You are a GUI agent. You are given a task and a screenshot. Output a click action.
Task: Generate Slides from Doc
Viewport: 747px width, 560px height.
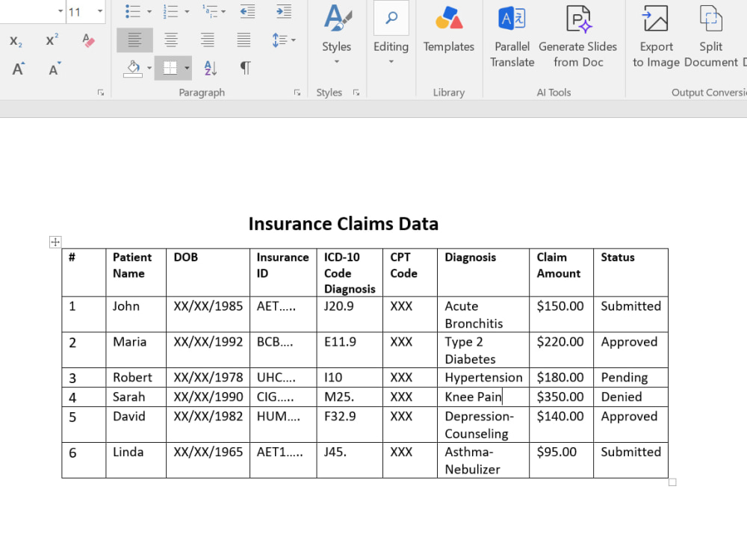[578, 36]
